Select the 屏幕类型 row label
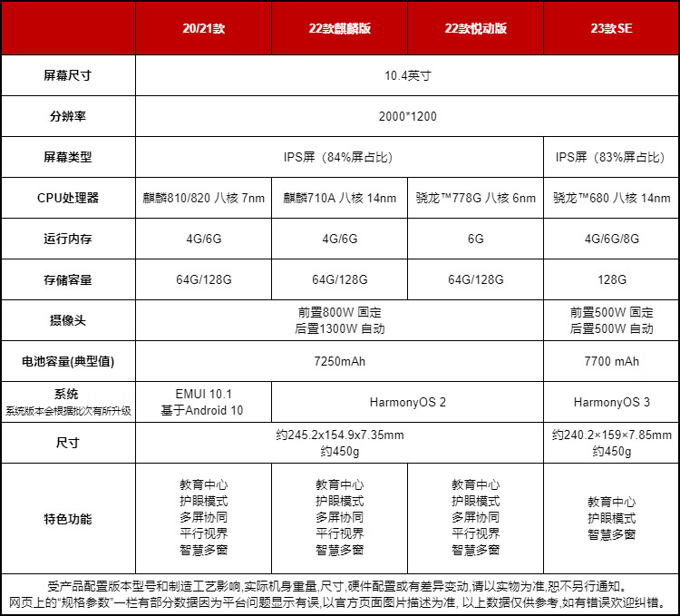This screenshot has height=616, width=680. click(68, 157)
